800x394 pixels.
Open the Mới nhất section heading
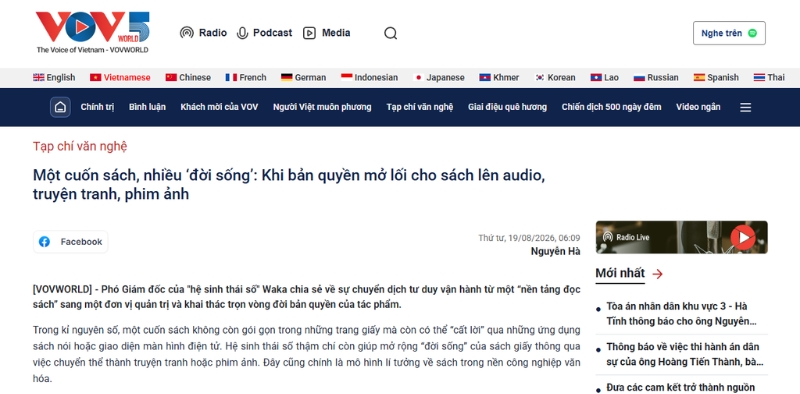pos(620,274)
